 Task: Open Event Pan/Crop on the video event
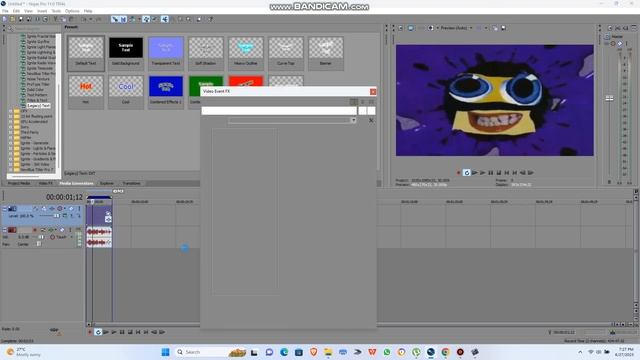(108, 213)
